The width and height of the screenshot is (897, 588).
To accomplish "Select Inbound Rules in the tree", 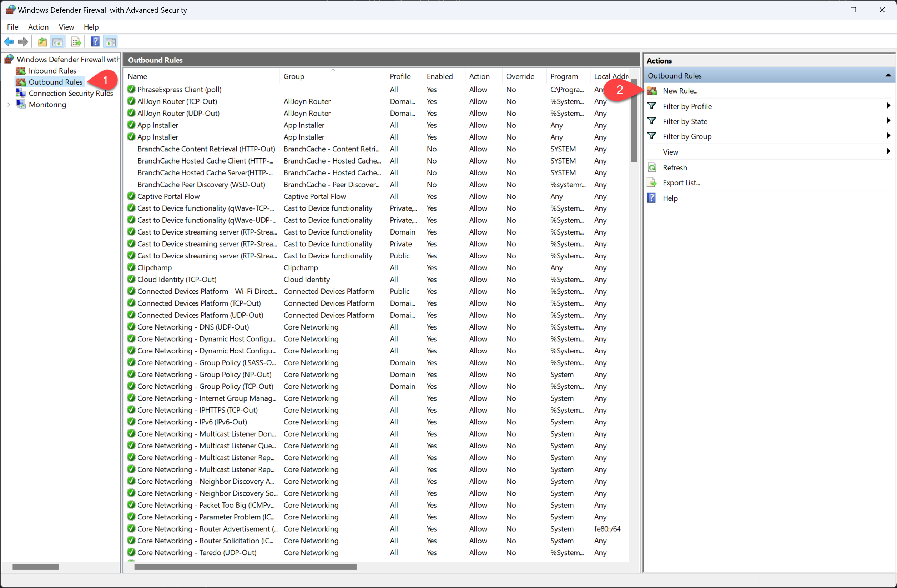I will point(52,71).
